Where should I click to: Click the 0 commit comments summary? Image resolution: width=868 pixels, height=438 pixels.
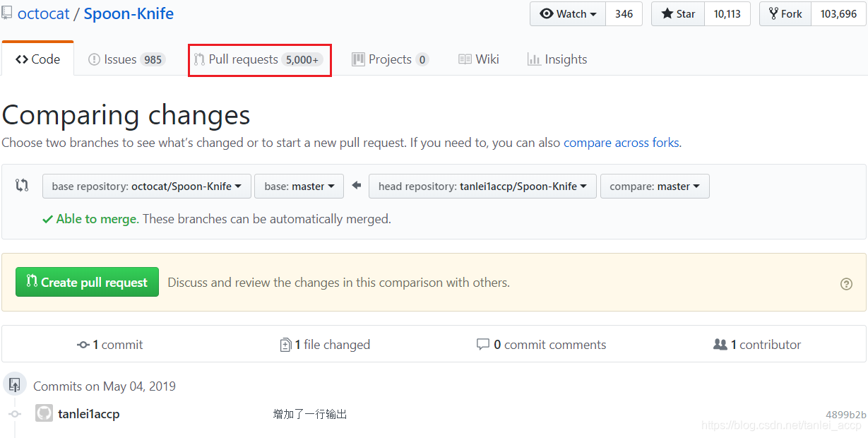541,345
